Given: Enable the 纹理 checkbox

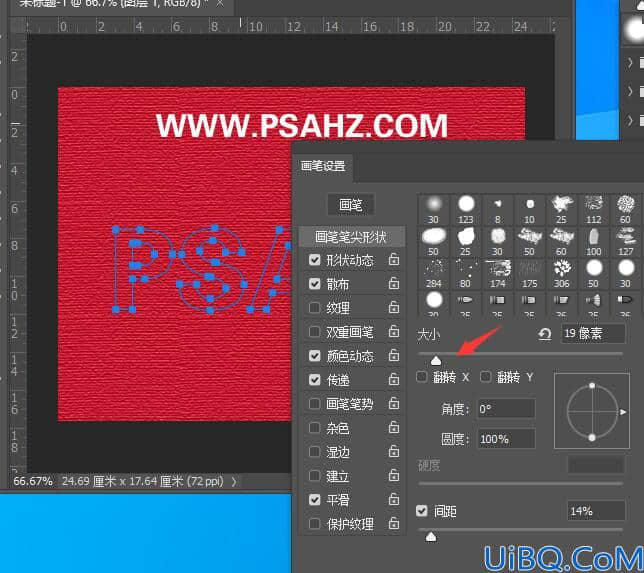Looking at the screenshot, I should pyautogui.click(x=315, y=307).
